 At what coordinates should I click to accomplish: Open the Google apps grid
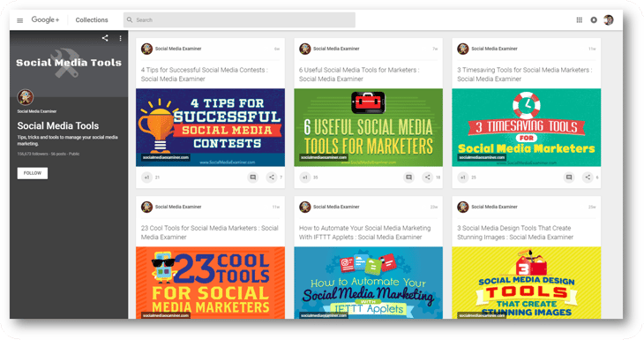(x=579, y=19)
